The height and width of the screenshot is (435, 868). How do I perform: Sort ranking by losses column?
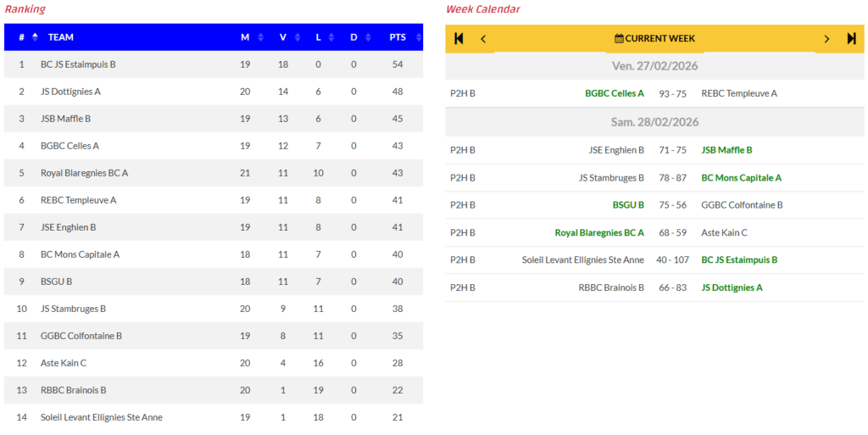[319, 37]
